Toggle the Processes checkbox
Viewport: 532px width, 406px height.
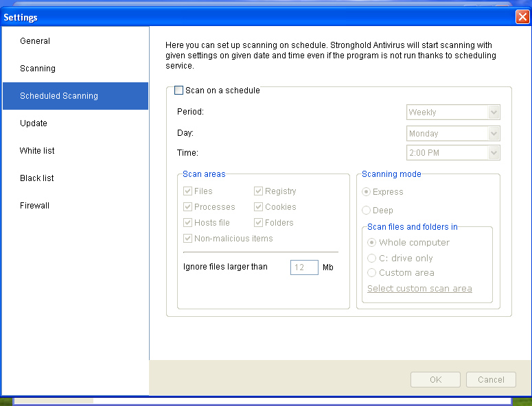(187, 206)
